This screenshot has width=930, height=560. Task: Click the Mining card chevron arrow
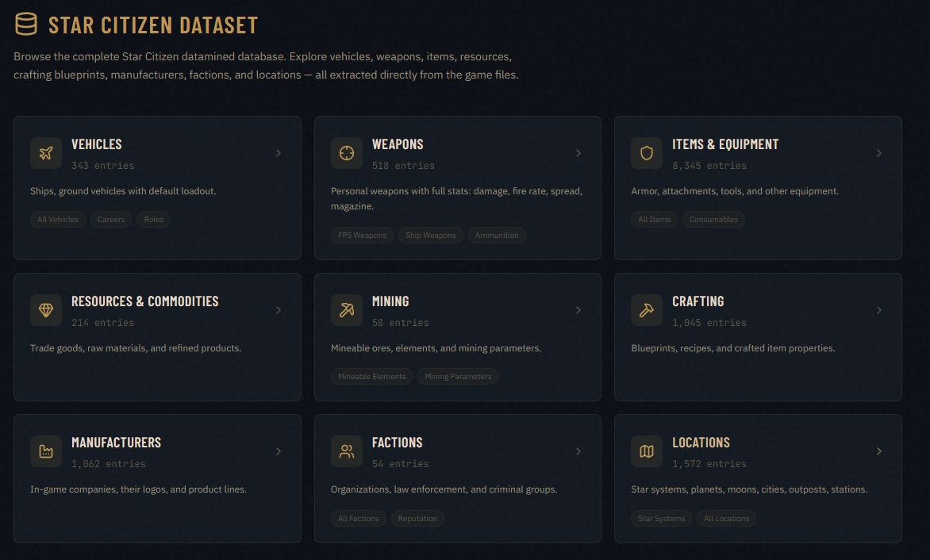(x=578, y=310)
